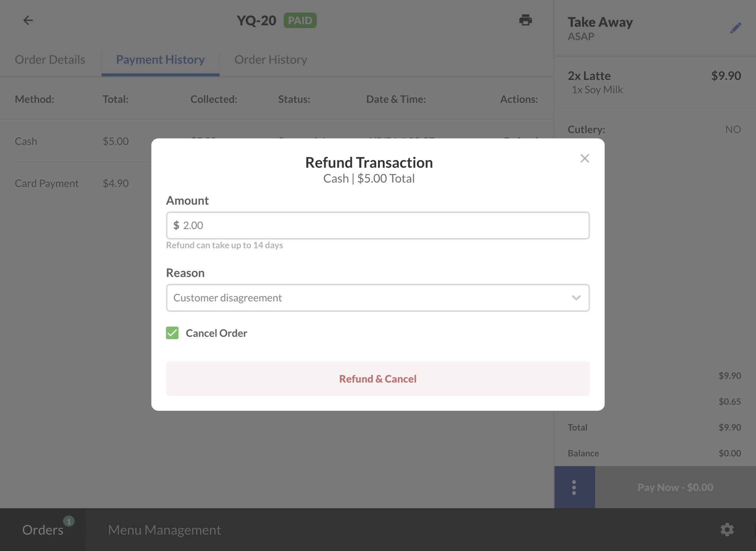Select the 2x Latte order item
This screenshot has width=756, height=551.
(654, 82)
